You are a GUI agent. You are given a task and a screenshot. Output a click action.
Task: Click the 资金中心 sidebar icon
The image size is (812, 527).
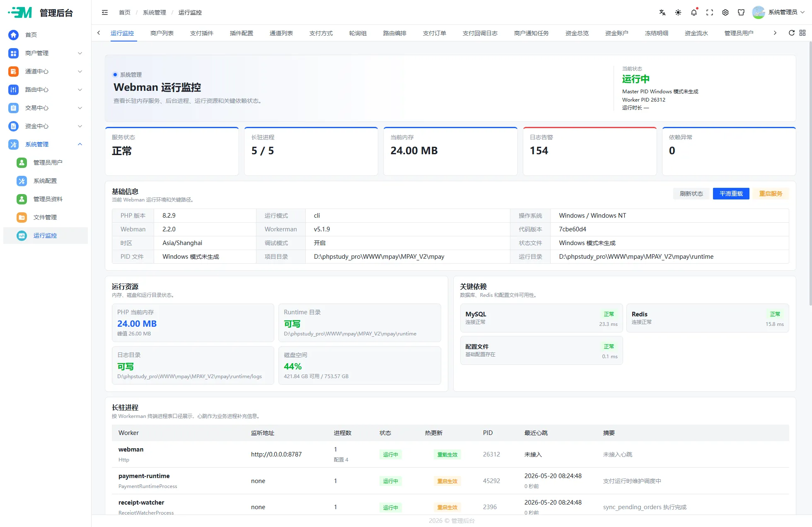coord(13,126)
